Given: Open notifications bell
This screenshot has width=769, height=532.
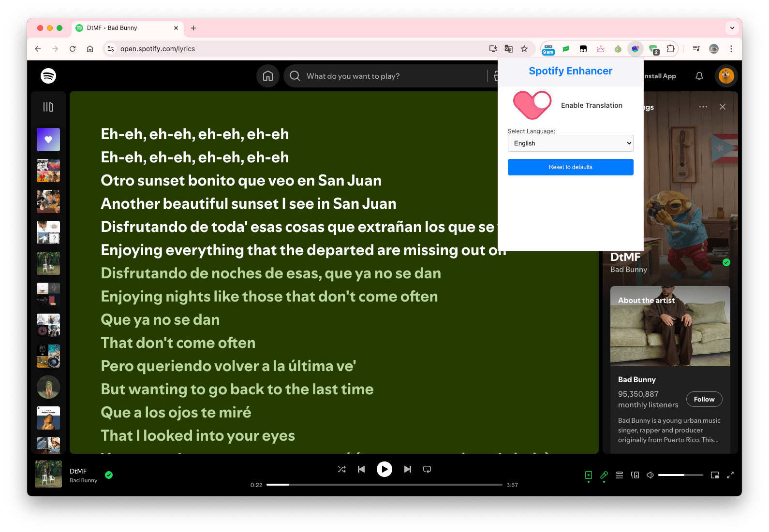Looking at the screenshot, I should click(x=699, y=76).
